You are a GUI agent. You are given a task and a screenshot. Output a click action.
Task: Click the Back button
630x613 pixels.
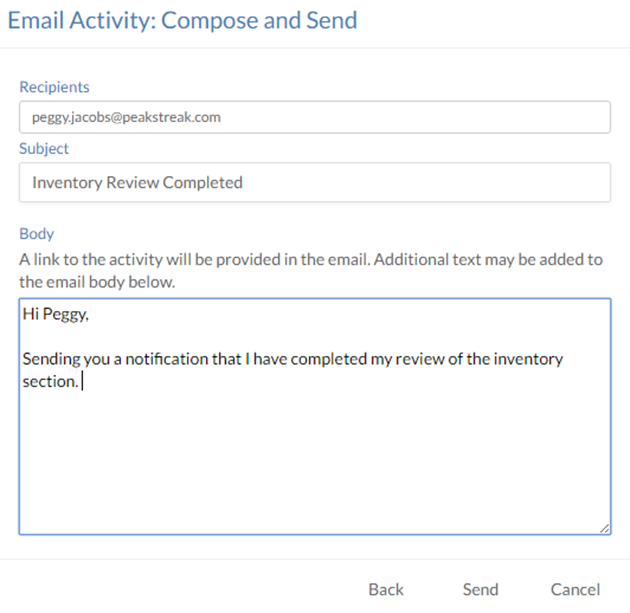[x=386, y=589]
